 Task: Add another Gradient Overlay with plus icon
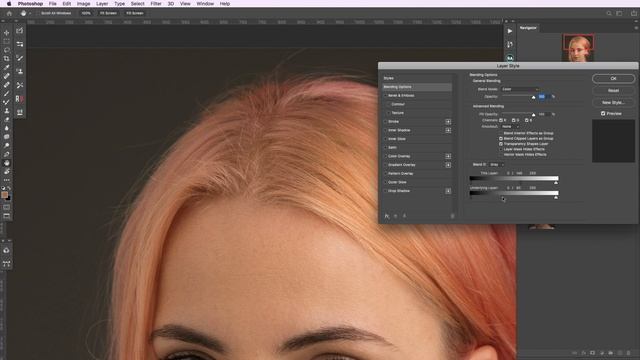448,165
